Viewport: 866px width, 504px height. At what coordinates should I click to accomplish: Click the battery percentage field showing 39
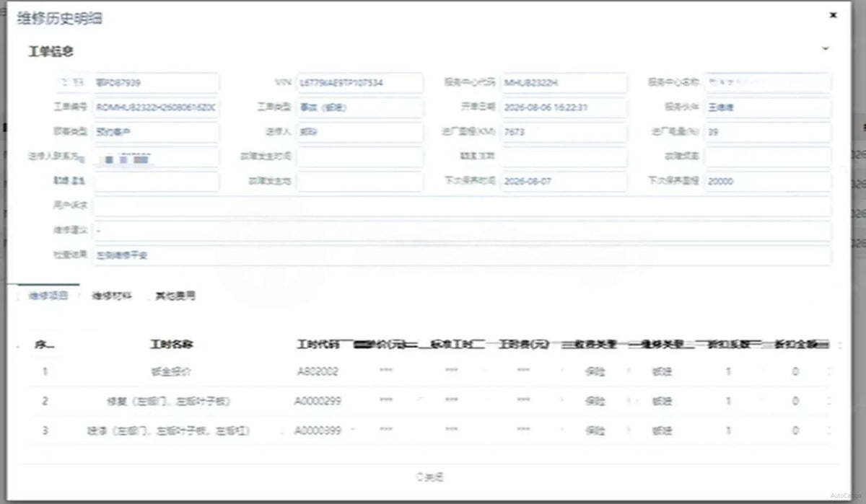pos(768,133)
